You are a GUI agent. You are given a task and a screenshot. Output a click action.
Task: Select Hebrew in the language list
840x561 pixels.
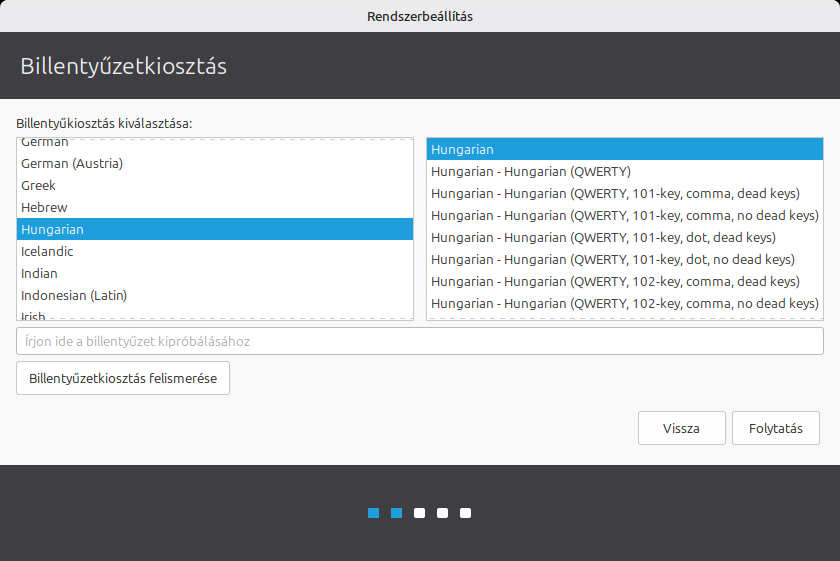coord(44,207)
